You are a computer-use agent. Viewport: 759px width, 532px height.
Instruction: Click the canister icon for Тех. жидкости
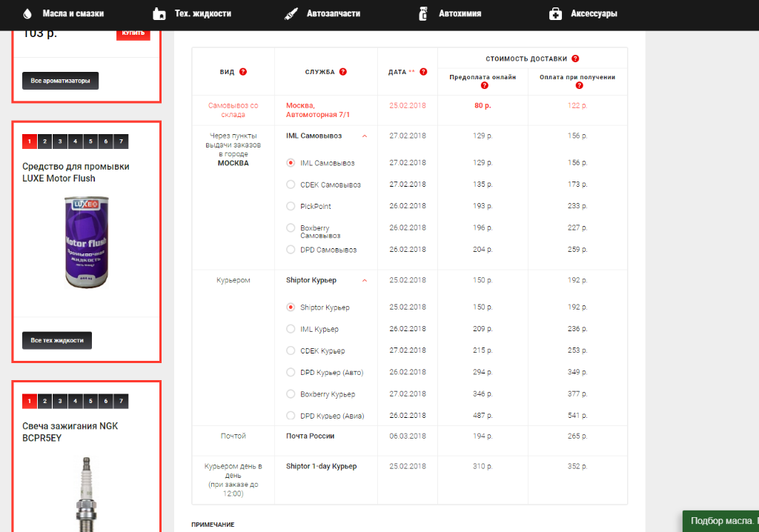(x=159, y=13)
